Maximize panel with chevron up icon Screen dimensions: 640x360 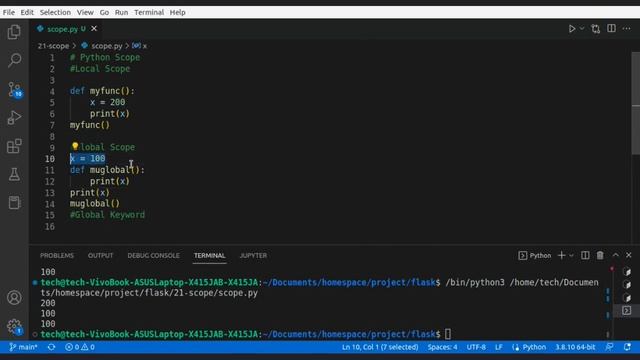pos(616,256)
